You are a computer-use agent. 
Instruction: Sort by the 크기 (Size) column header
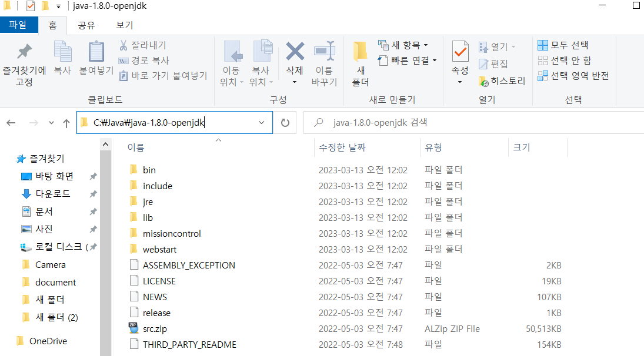[522, 147]
